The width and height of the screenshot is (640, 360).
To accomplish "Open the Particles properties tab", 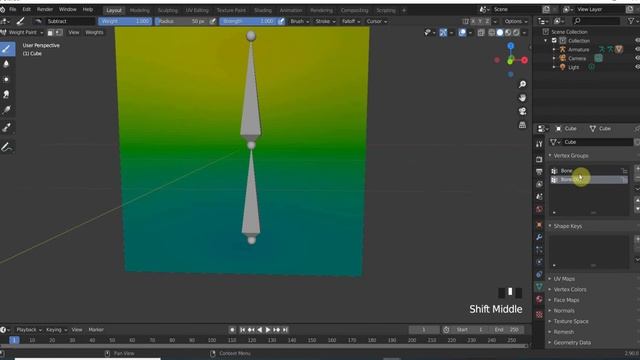I will click(x=539, y=249).
